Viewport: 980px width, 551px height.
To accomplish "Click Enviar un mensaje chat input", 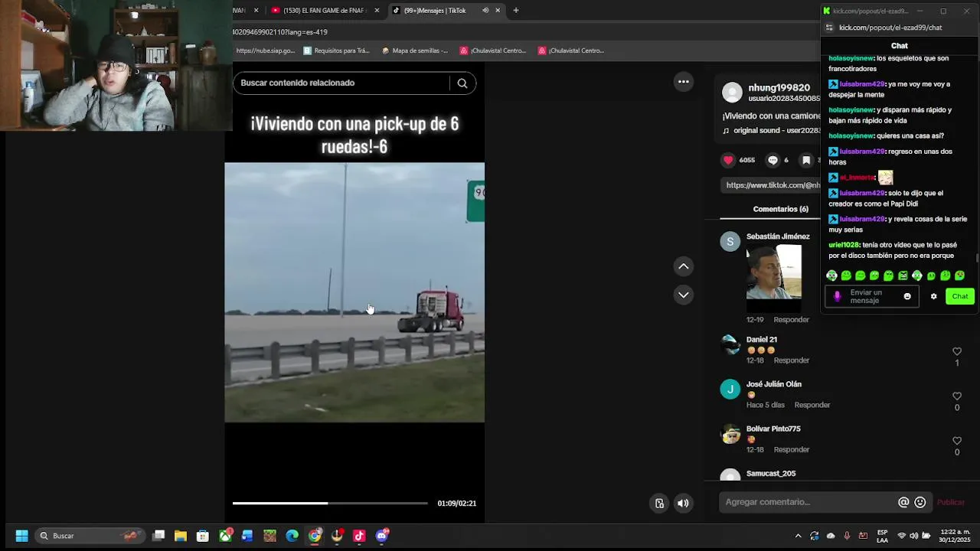I will pyautogui.click(x=873, y=297).
